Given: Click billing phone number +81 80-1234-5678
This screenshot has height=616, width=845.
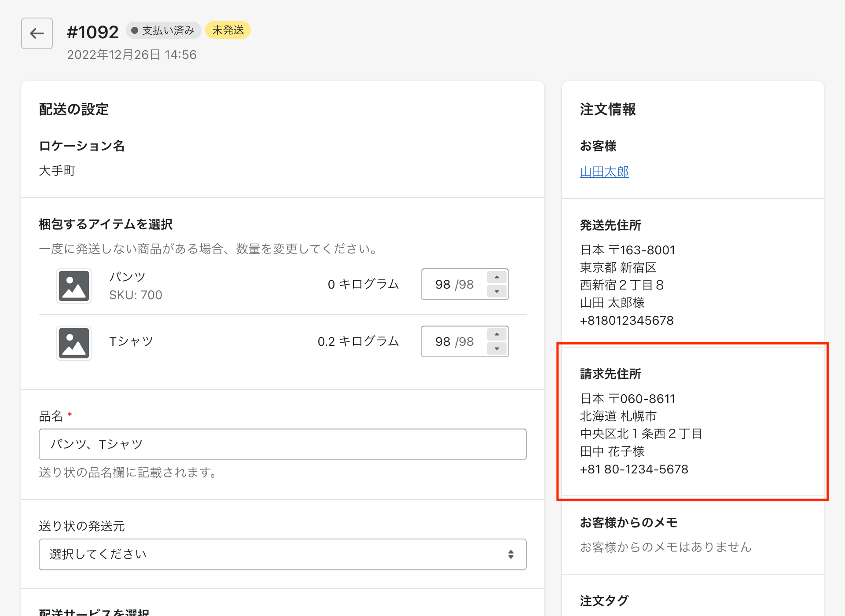Looking at the screenshot, I should coord(634,469).
